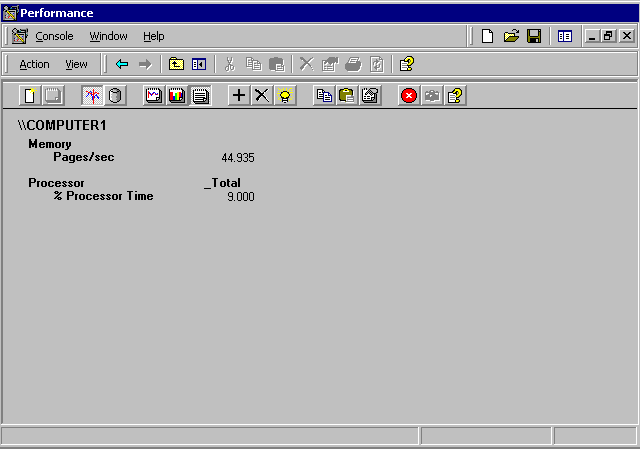Screen dimensions: 640x449
Task: Click the New Counter Set icon
Action: (30, 96)
